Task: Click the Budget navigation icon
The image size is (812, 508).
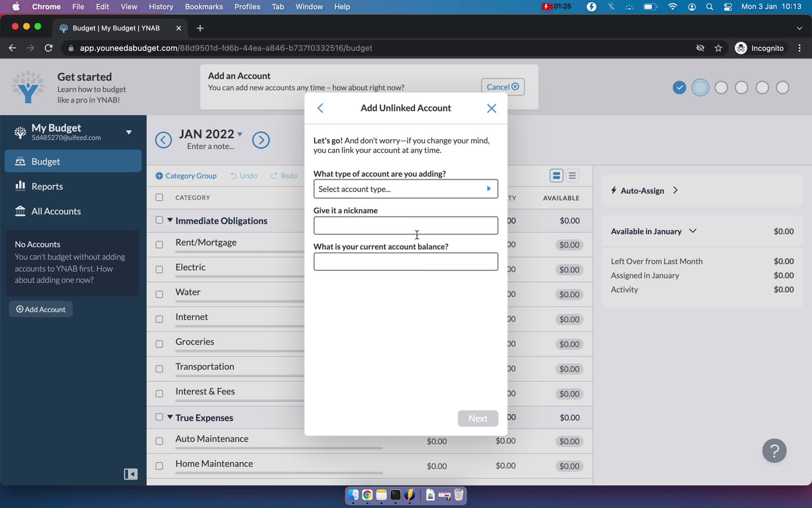Action: [x=20, y=160]
